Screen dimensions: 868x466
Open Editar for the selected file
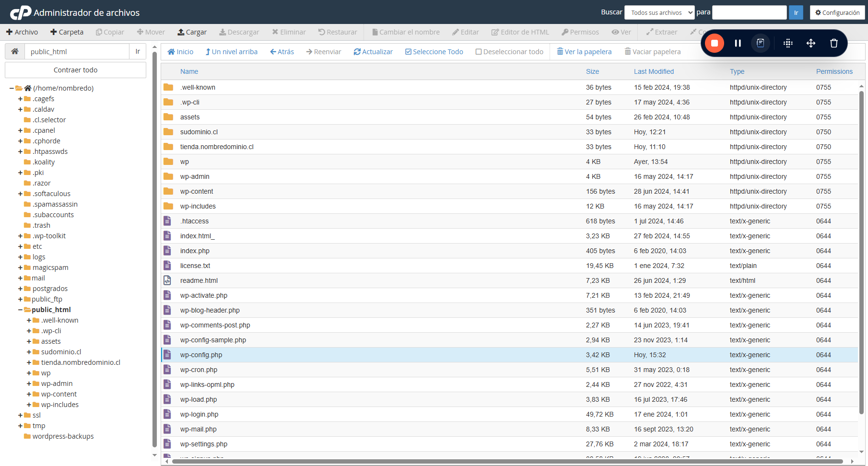pos(465,32)
